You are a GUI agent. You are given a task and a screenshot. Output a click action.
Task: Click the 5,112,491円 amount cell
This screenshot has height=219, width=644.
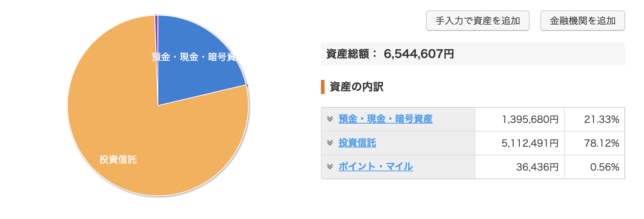coord(530,143)
